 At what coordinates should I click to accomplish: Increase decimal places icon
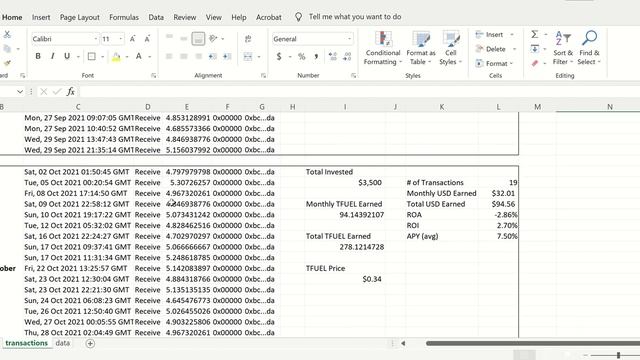(333, 56)
